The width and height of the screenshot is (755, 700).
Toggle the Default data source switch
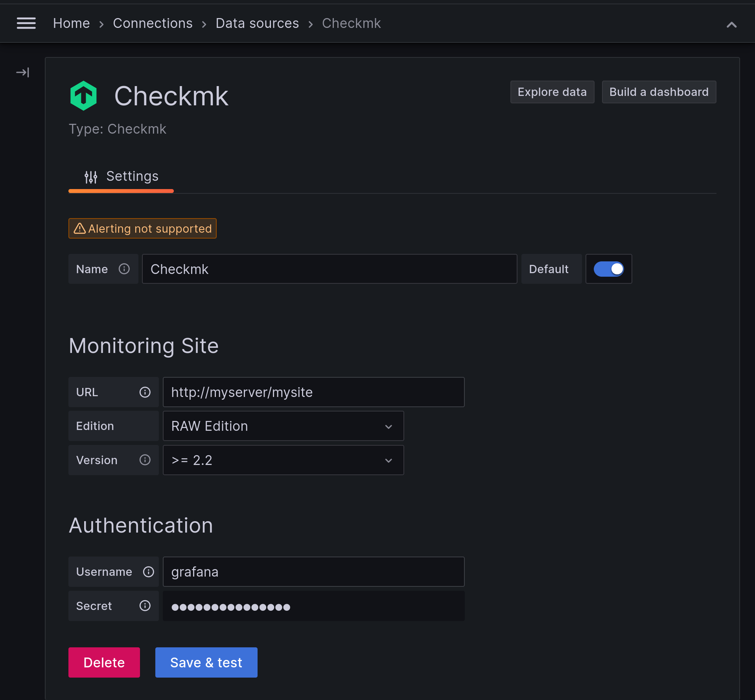[x=609, y=269]
